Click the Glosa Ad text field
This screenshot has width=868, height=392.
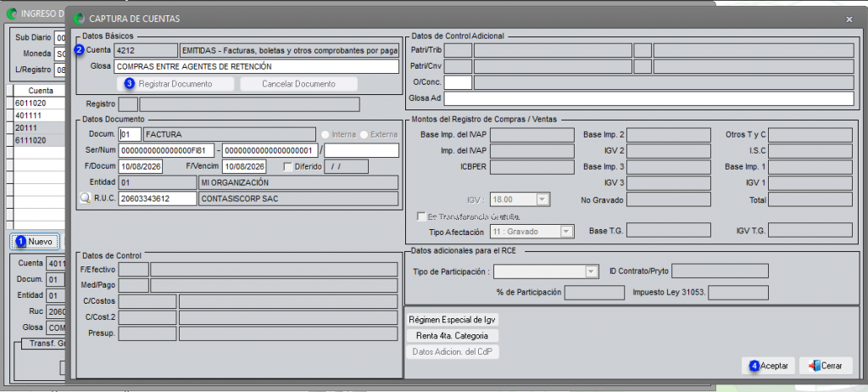pyautogui.click(x=648, y=98)
